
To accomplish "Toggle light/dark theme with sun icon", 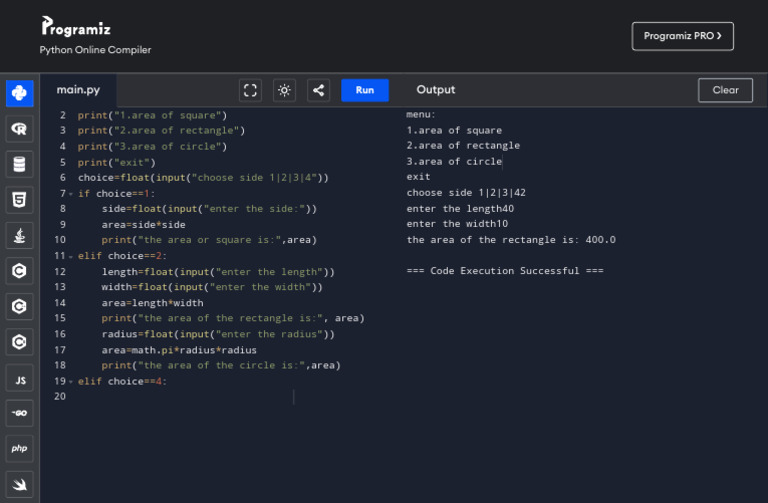I will coord(285,90).
